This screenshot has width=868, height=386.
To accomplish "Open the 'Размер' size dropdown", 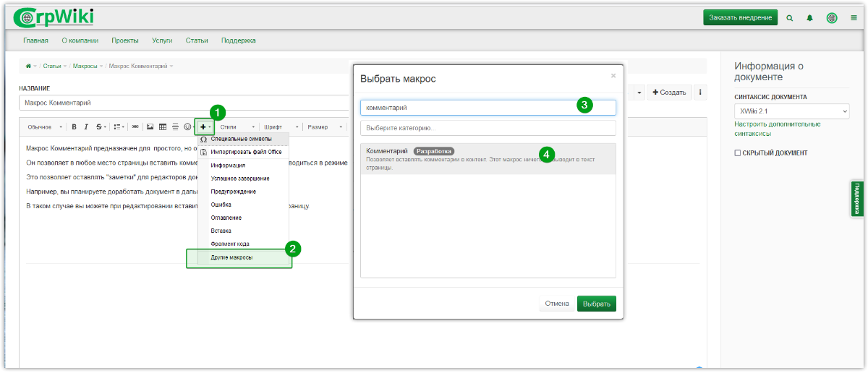I will coord(325,127).
